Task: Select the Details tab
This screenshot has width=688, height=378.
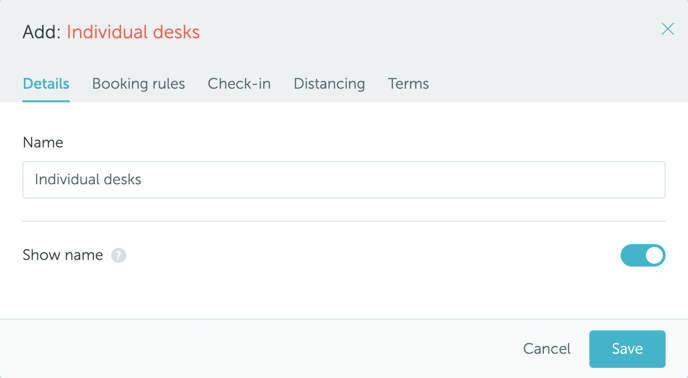Action: coord(46,83)
